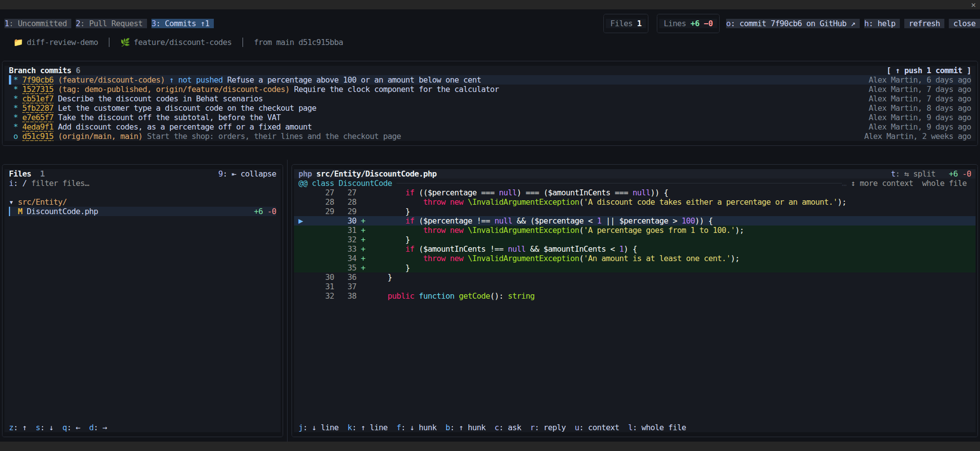980x451 pixels.
Task: Jump to previous hunk with b
Action: [466, 428]
